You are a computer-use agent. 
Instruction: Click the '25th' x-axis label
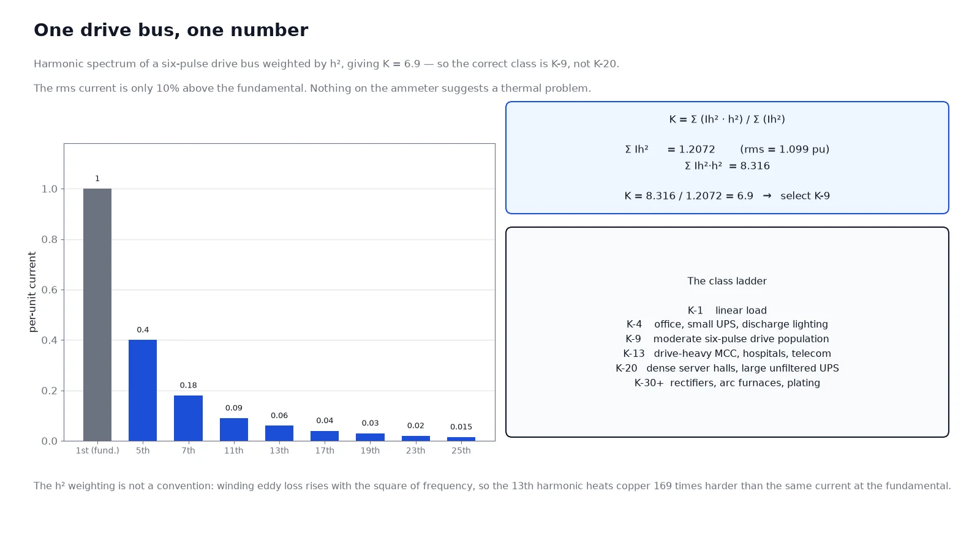pos(461,451)
